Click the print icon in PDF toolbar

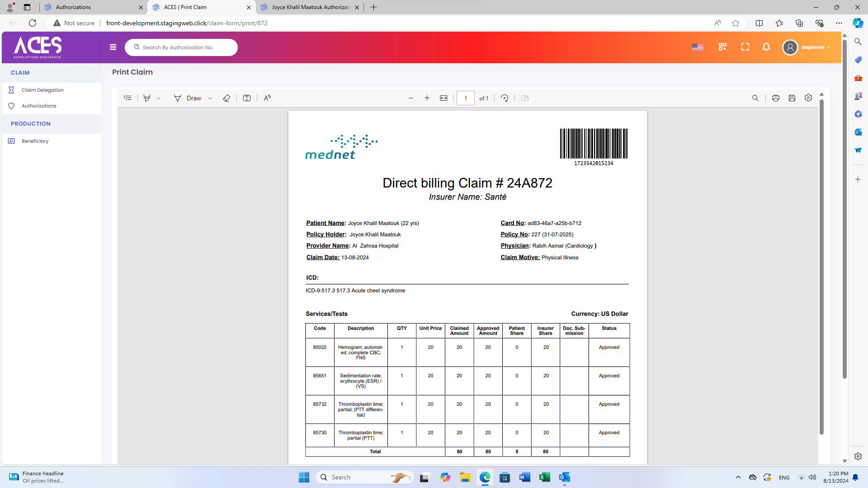pos(776,98)
